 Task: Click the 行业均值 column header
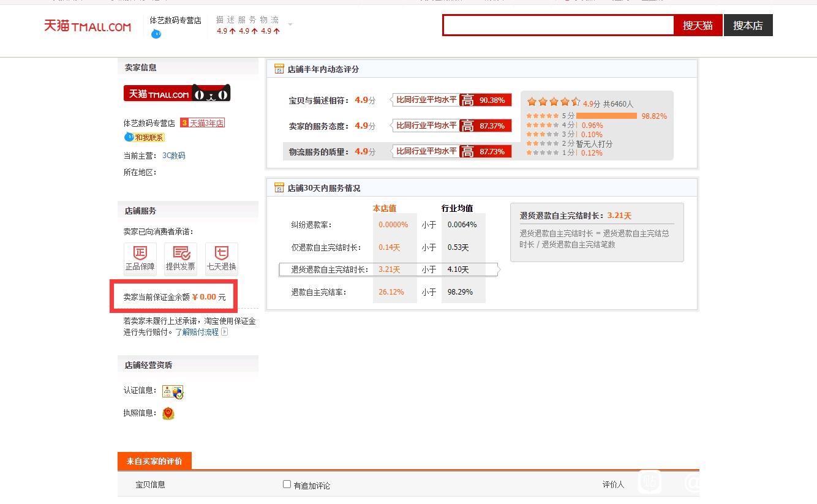click(457, 208)
